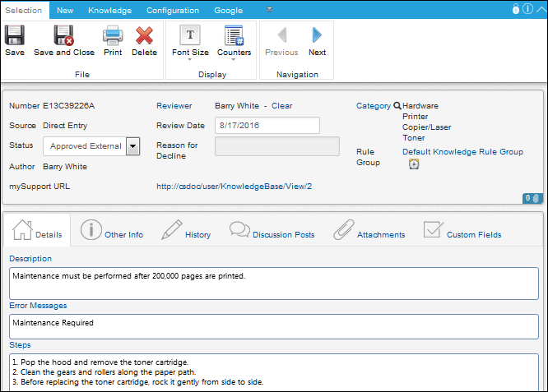Open the Google ribbon tab
Image resolution: width=548 pixels, height=392 pixels.
pos(228,11)
